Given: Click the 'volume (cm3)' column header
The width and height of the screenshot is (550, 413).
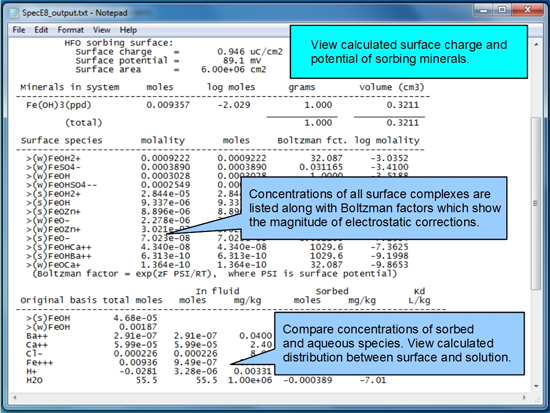Looking at the screenshot, I should pos(391,87).
